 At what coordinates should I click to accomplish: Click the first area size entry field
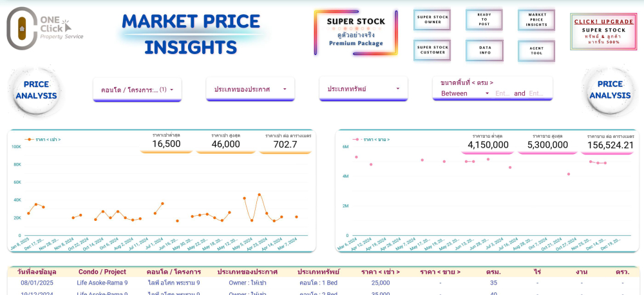point(502,93)
